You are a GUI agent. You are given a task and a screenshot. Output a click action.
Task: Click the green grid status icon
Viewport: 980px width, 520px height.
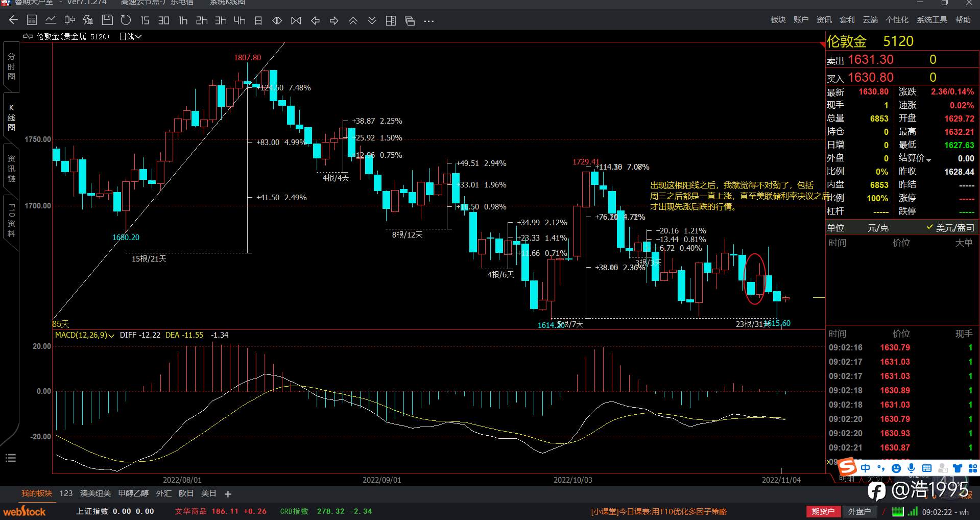tap(898, 511)
